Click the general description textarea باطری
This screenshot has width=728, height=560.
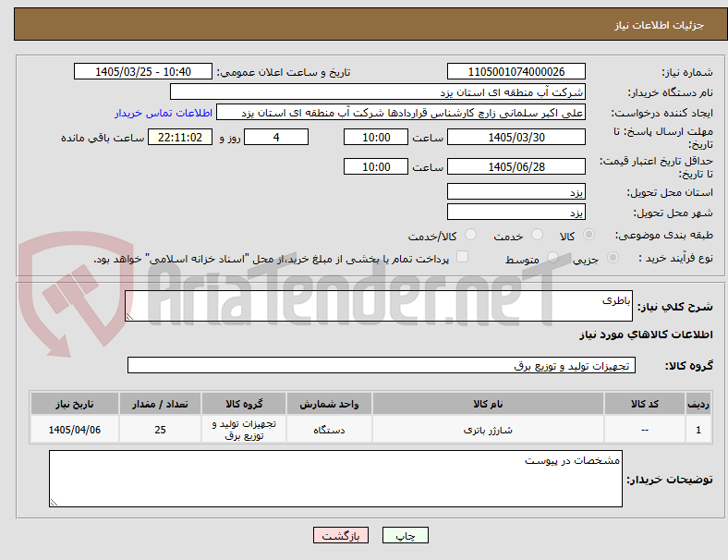[379, 306]
